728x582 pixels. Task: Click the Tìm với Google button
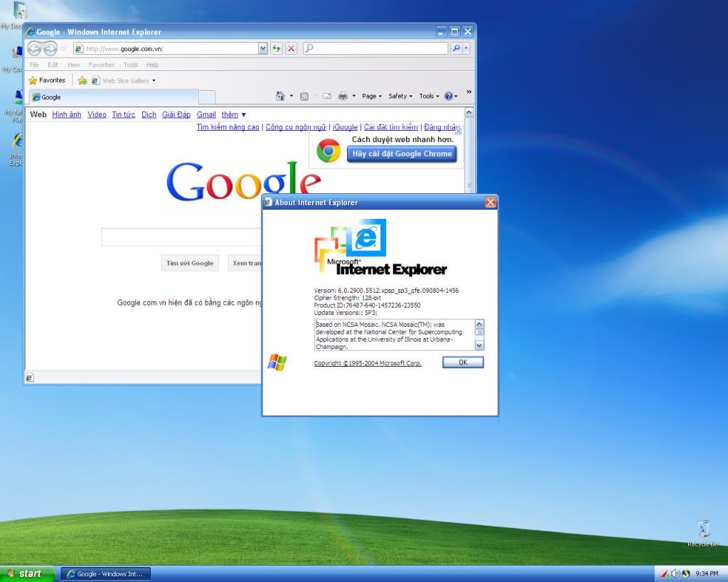(x=190, y=263)
